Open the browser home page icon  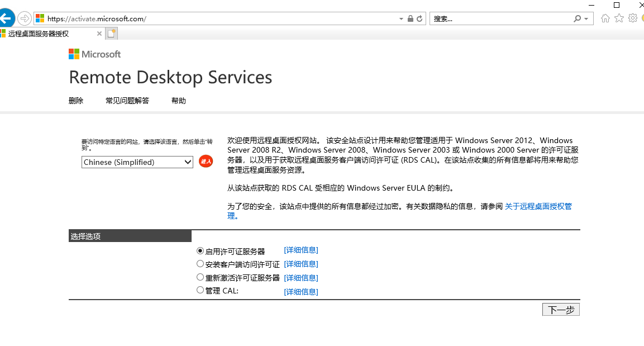coord(605,18)
